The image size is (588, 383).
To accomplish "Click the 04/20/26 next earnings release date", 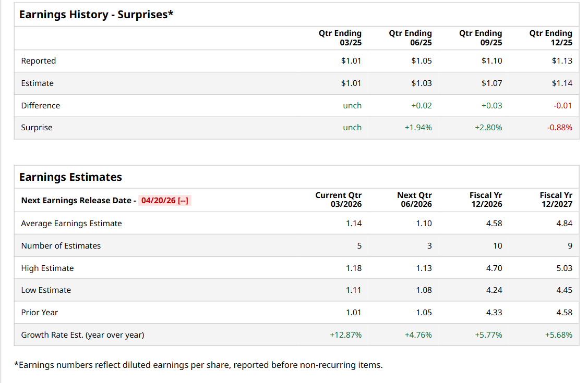I will click(164, 201).
